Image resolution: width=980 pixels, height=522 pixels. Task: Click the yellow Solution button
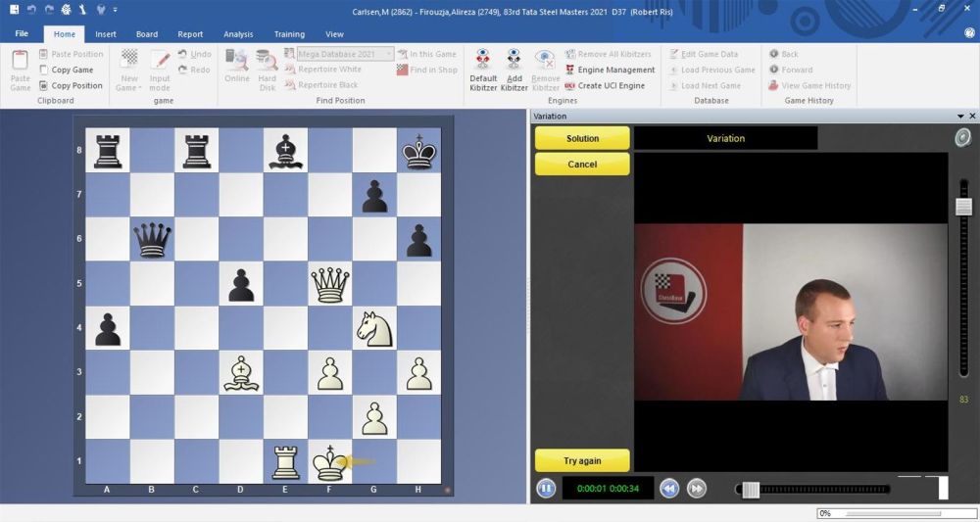point(582,138)
